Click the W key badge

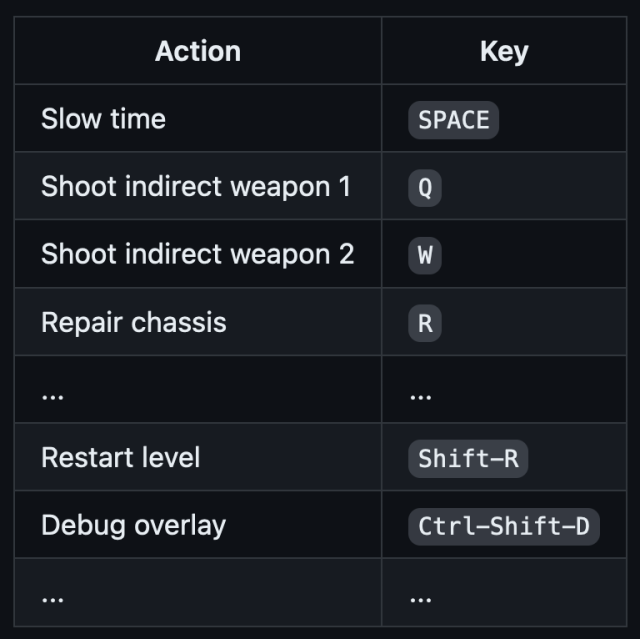(425, 256)
